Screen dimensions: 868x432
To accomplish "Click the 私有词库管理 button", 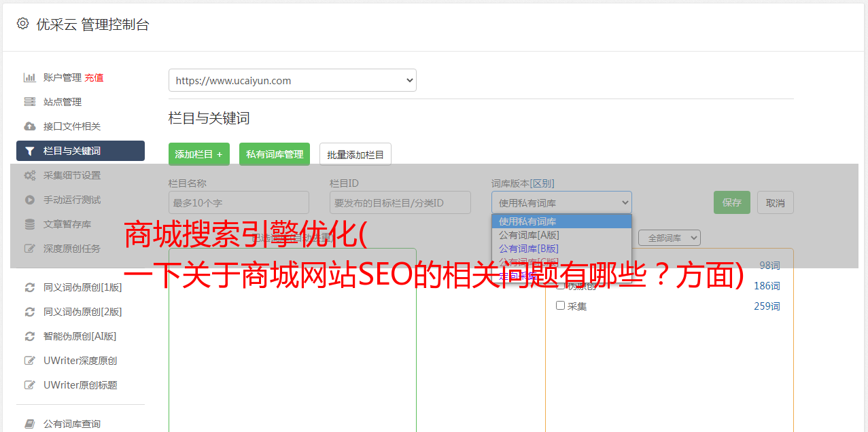I will point(275,154).
